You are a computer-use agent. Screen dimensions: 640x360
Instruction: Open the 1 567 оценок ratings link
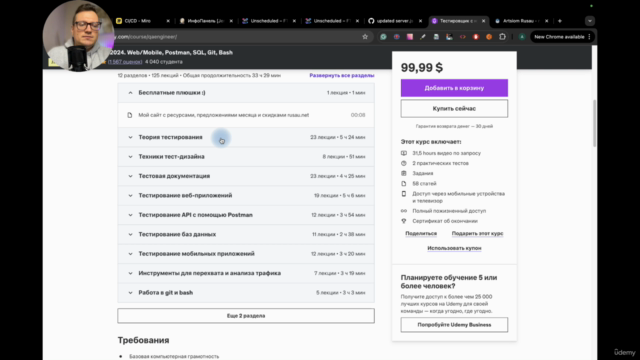coord(125,62)
